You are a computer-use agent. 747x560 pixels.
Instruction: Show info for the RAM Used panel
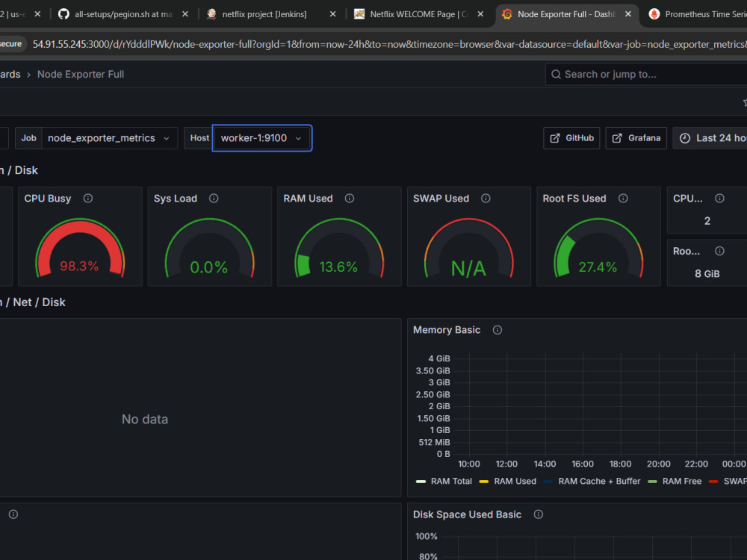click(x=350, y=198)
